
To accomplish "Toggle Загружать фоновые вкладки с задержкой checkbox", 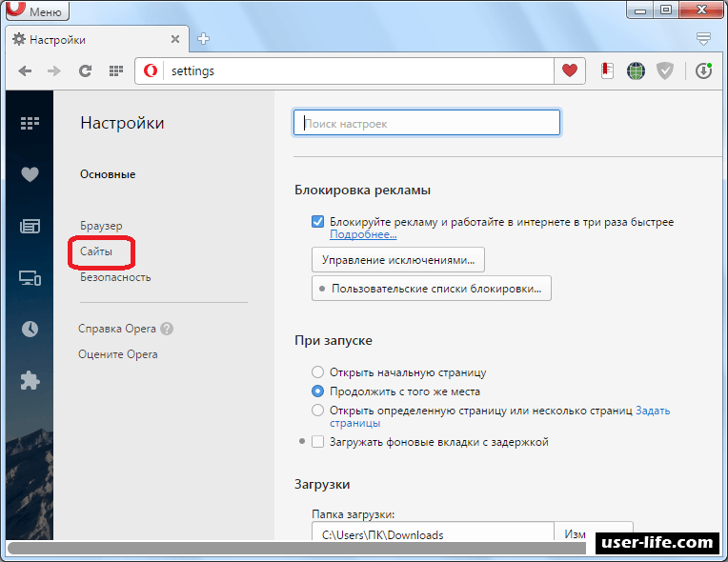I will pos(317,442).
